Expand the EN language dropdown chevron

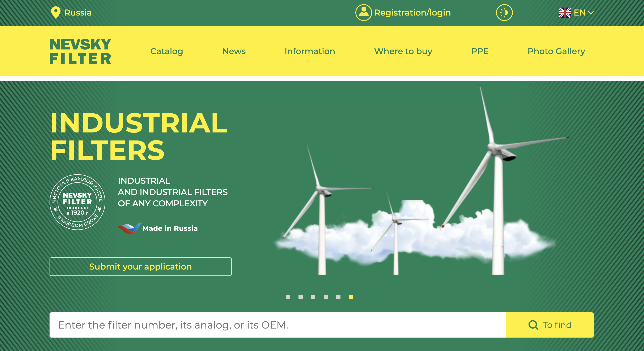pos(591,13)
